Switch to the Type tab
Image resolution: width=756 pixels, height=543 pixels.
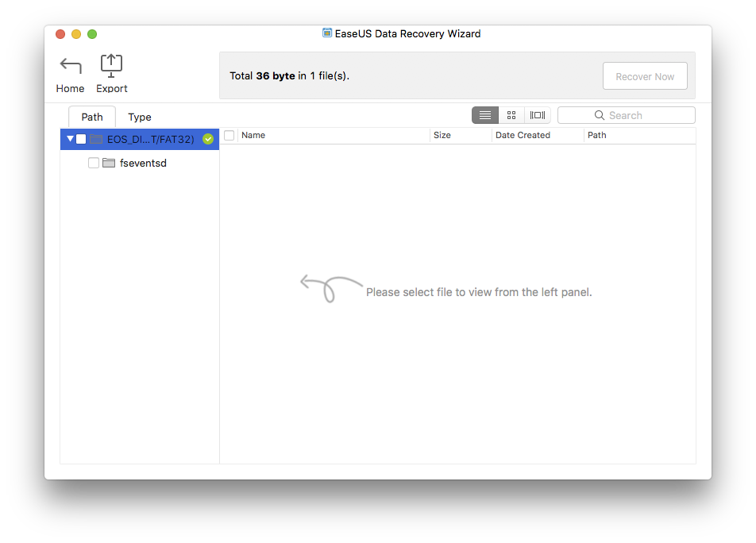(140, 117)
